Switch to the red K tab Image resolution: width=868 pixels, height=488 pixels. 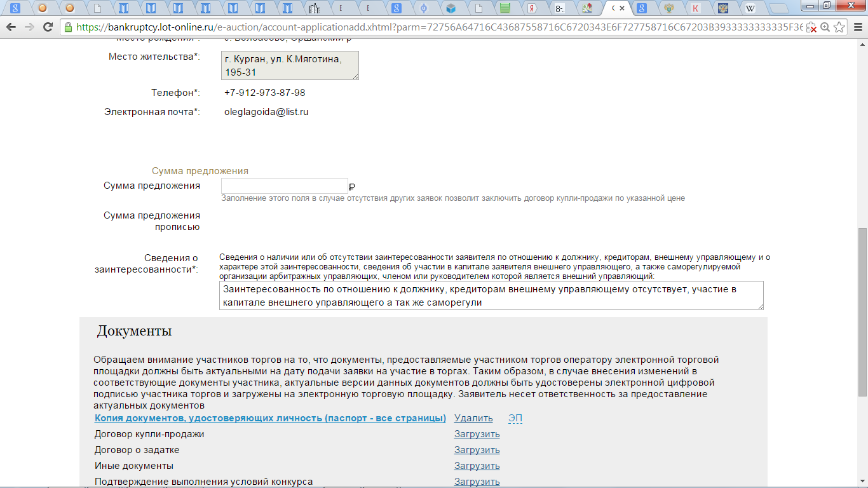[696, 8]
